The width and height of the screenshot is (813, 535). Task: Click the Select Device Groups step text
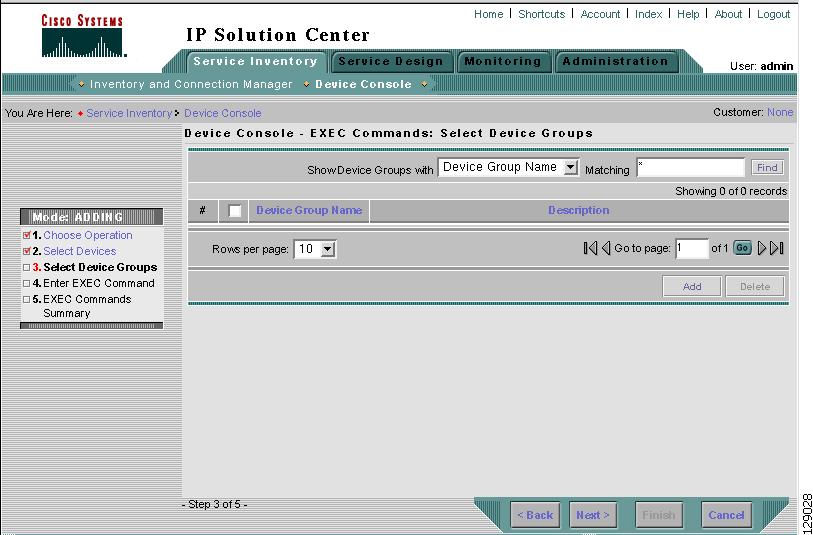(100, 268)
